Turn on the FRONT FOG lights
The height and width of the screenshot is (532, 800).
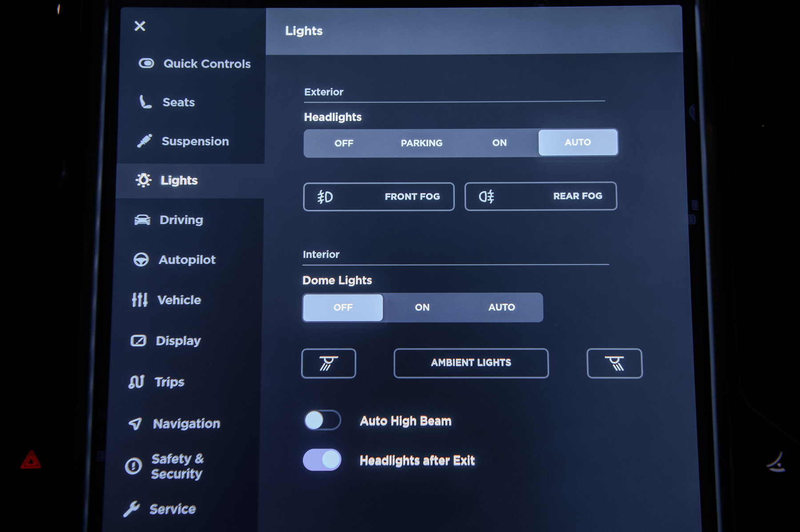tap(379, 197)
